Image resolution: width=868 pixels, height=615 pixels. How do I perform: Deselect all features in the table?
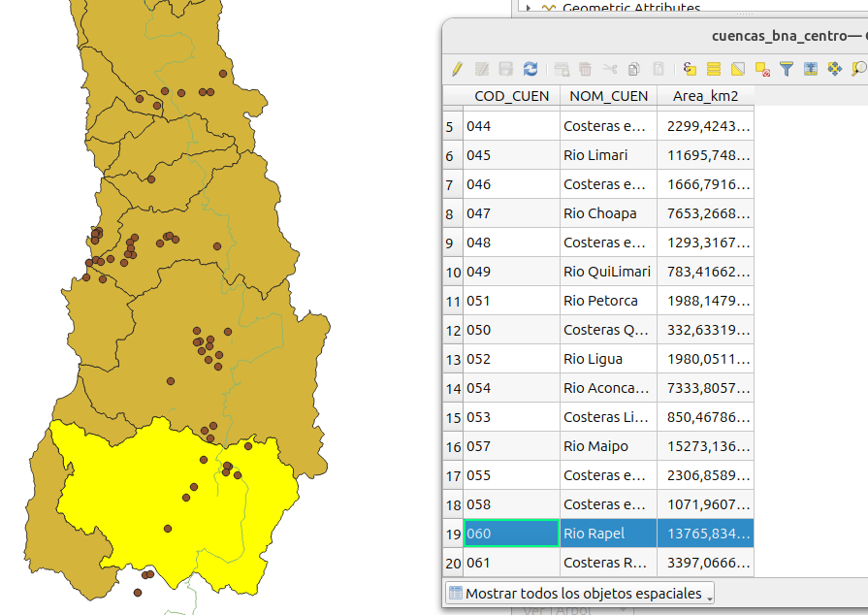point(762,69)
